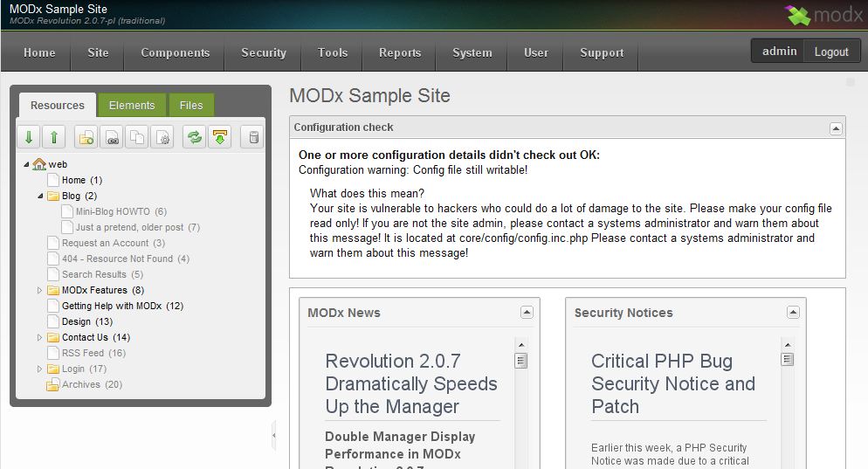The image size is (868, 469).
Task: Open the Components menu
Action: tap(175, 52)
